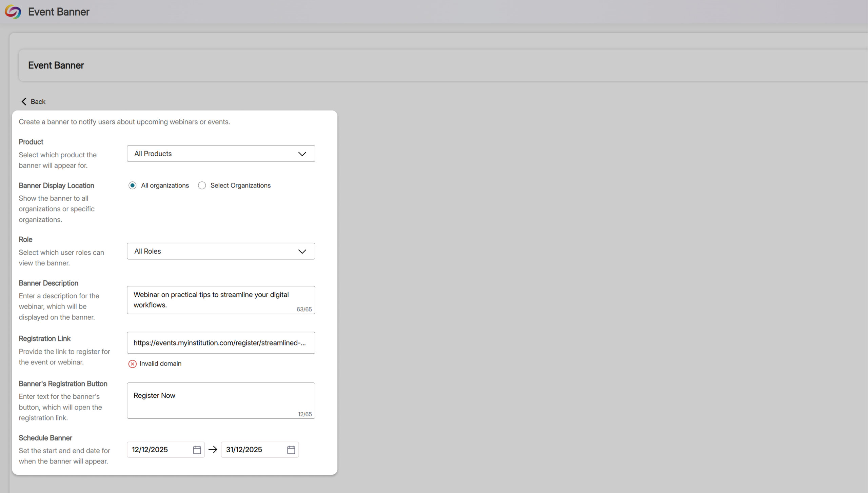The width and height of the screenshot is (868, 493).
Task: Click the back chevron arrow icon
Action: point(24,101)
